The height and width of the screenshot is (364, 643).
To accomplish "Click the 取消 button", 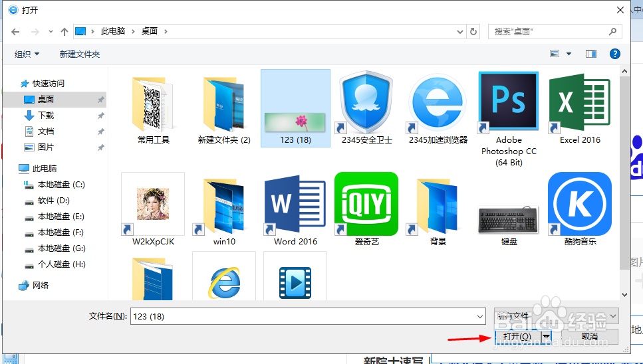I will pos(590,337).
